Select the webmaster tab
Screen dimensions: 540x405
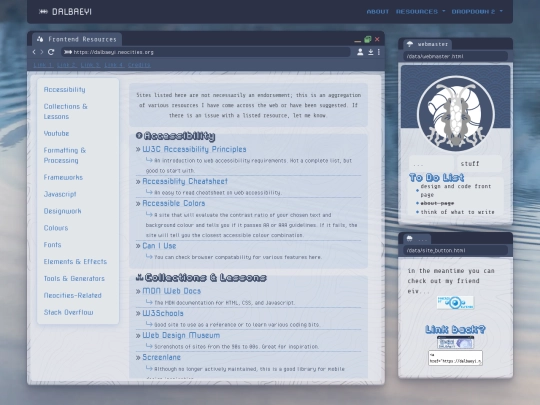(428, 44)
